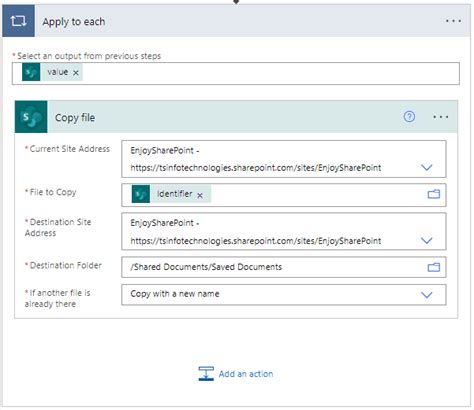This screenshot has height=410, width=474.
Task: Click the Destination Site Address field
Action: 284,232
